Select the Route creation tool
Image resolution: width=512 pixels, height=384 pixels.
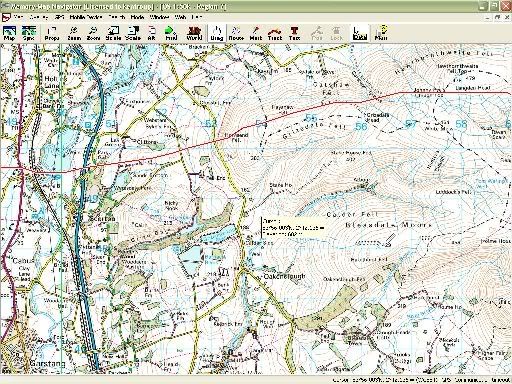click(x=236, y=33)
